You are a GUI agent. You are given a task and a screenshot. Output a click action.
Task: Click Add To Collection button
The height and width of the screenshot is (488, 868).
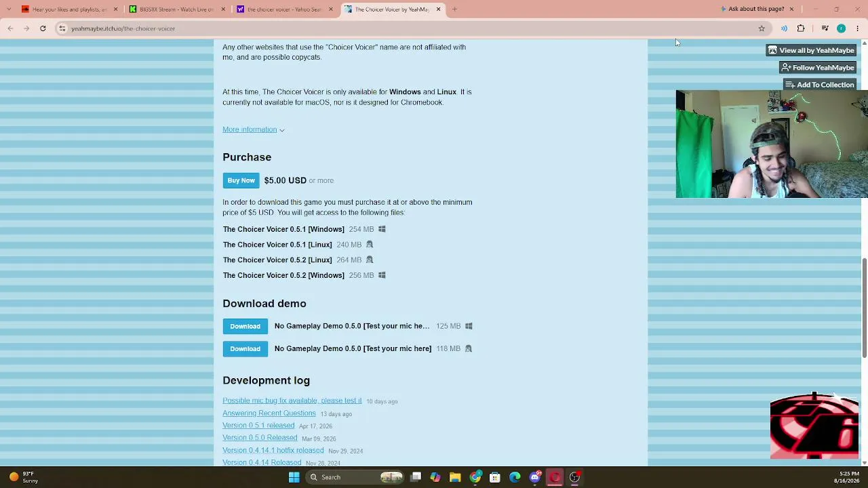pyautogui.click(x=819, y=85)
